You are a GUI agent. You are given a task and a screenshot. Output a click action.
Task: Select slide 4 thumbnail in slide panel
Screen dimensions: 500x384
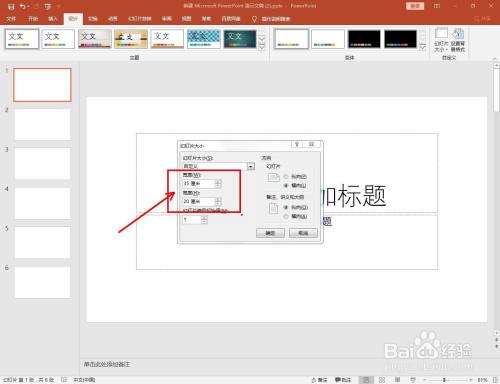(x=42, y=203)
